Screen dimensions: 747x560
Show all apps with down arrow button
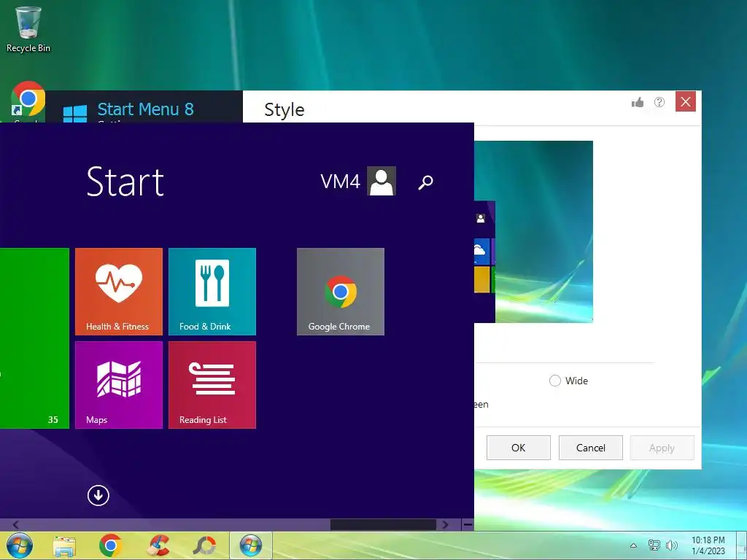tap(98, 496)
